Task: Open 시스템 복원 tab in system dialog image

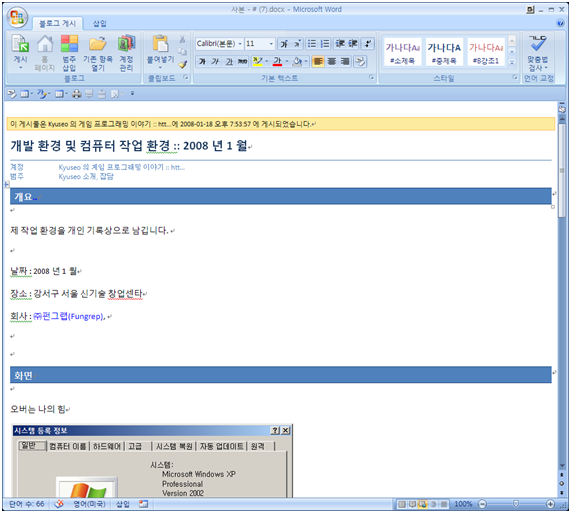Action: 174,446
